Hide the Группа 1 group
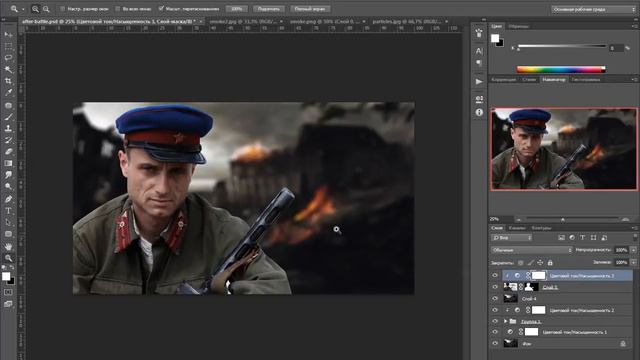This screenshot has height=360, width=640. (x=495, y=321)
